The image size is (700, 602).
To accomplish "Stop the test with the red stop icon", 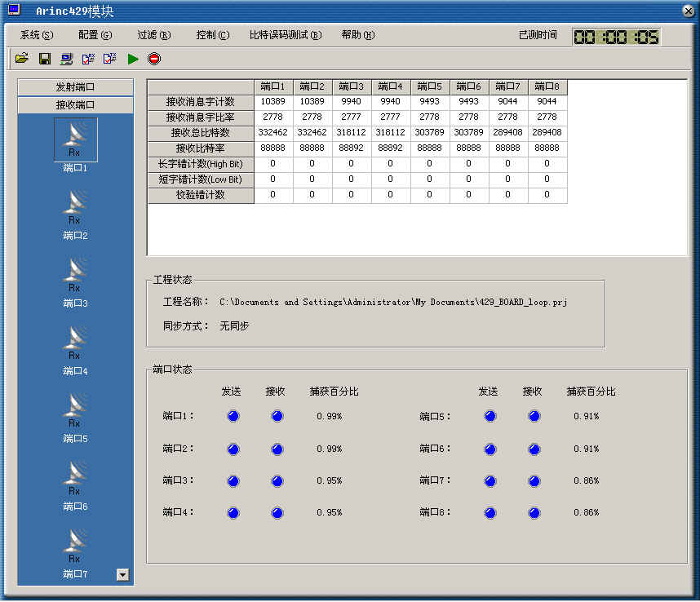I will pos(154,59).
